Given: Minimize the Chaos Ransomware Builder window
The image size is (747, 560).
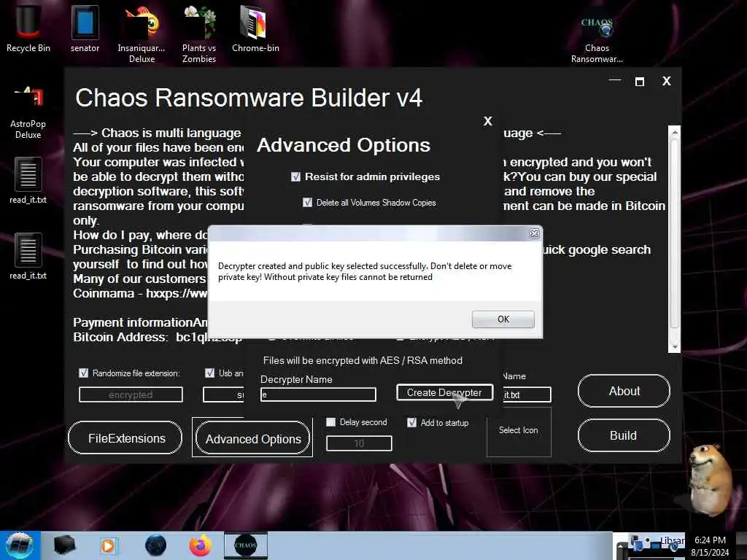Looking at the screenshot, I should pos(615,80).
